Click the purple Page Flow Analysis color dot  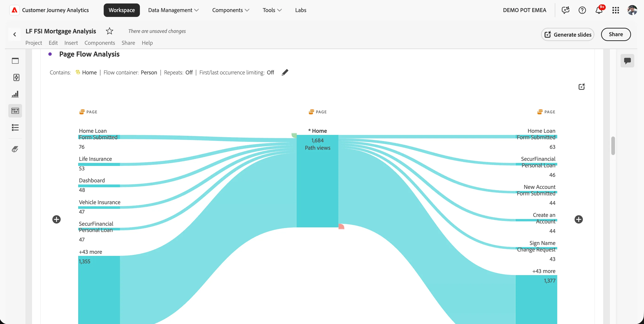tap(50, 54)
